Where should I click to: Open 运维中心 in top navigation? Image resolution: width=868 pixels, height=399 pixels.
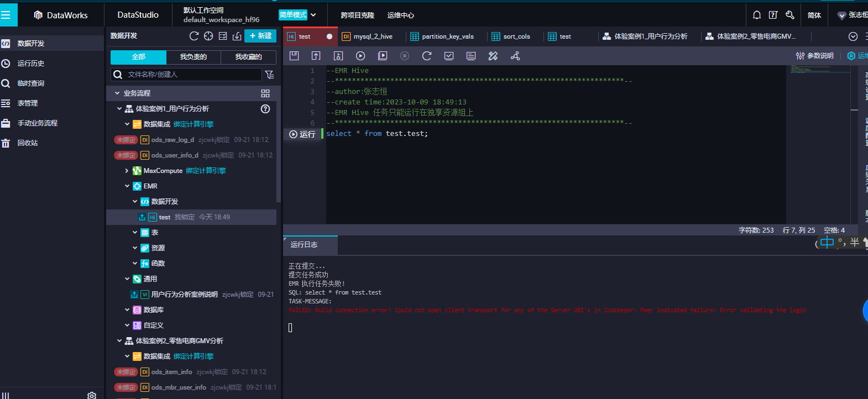[x=401, y=15]
